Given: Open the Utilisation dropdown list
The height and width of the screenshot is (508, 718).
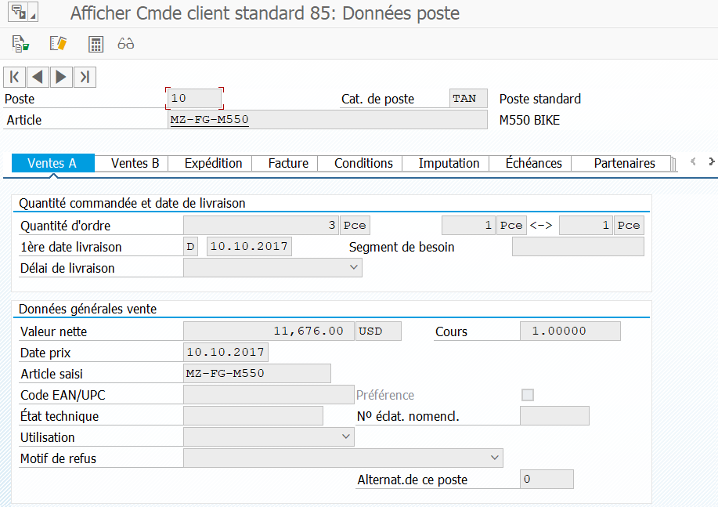Looking at the screenshot, I should click(x=346, y=437).
